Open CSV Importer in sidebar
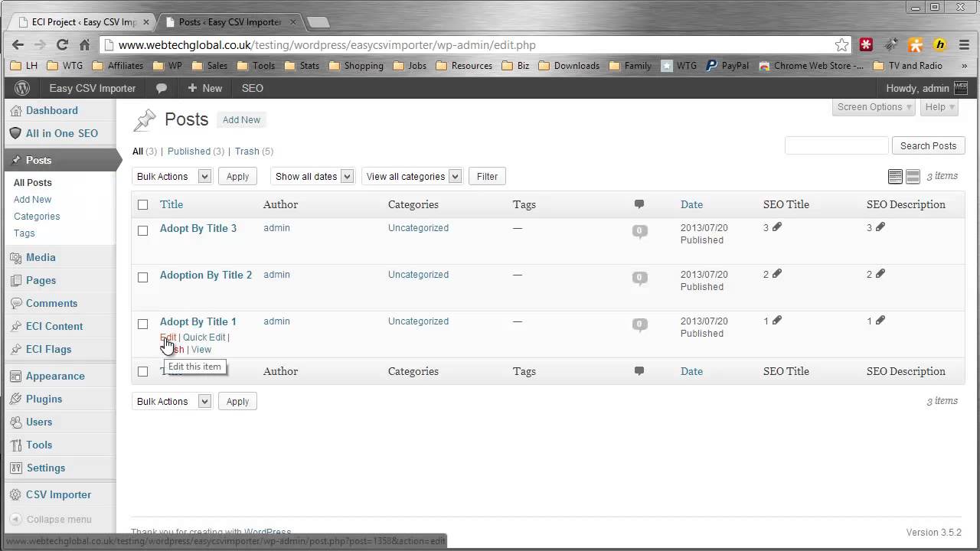 tap(58, 494)
